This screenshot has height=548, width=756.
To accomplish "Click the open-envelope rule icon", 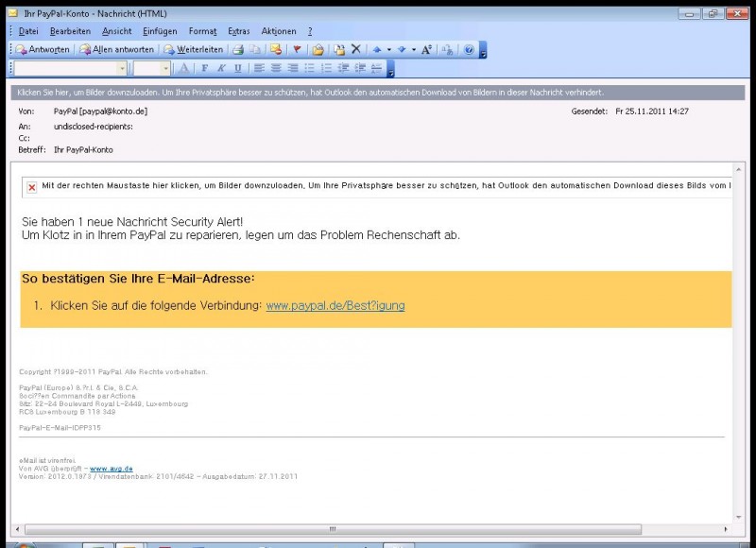I will [x=318, y=50].
